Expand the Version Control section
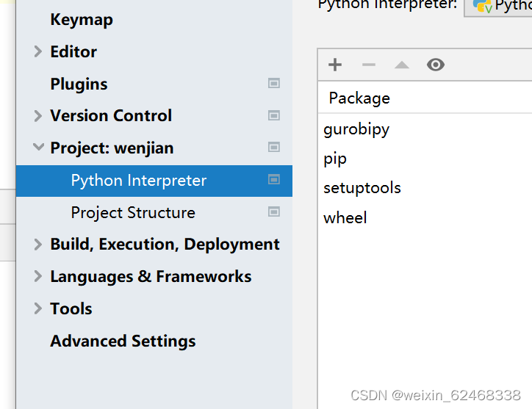The image size is (532, 409). (38, 115)
